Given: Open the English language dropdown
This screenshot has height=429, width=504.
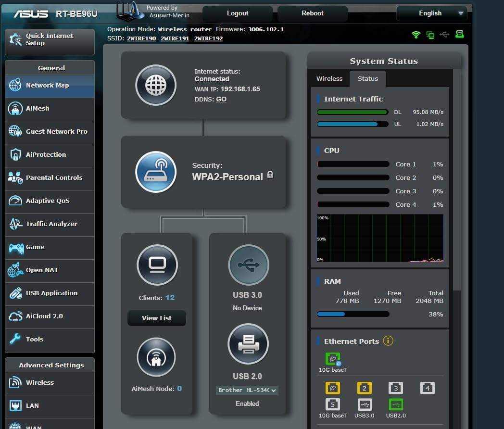Looking at the screenshot, I should 432,13.
